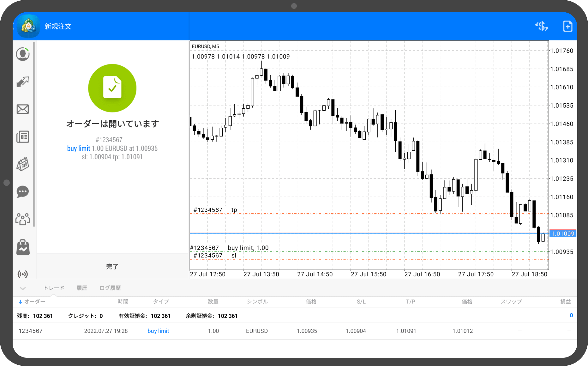Click the S/L column header
588x366 pixels.
coord(361,302)
